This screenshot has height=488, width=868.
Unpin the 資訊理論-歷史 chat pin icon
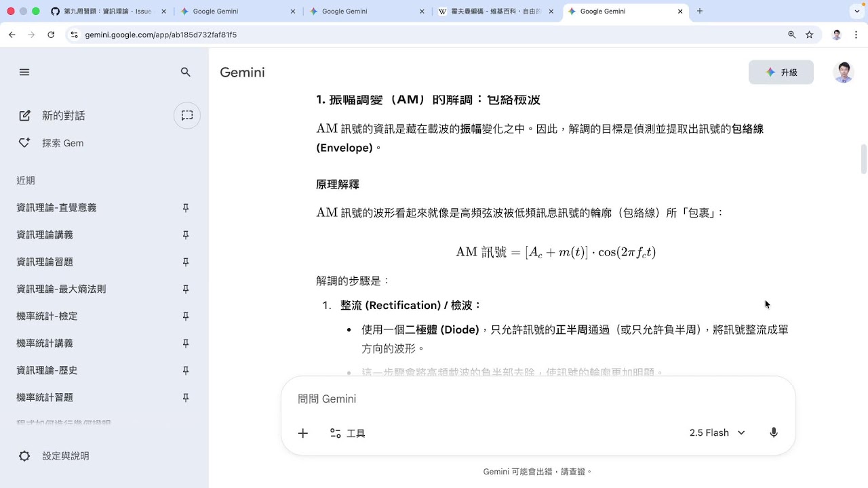click(186, 371)
